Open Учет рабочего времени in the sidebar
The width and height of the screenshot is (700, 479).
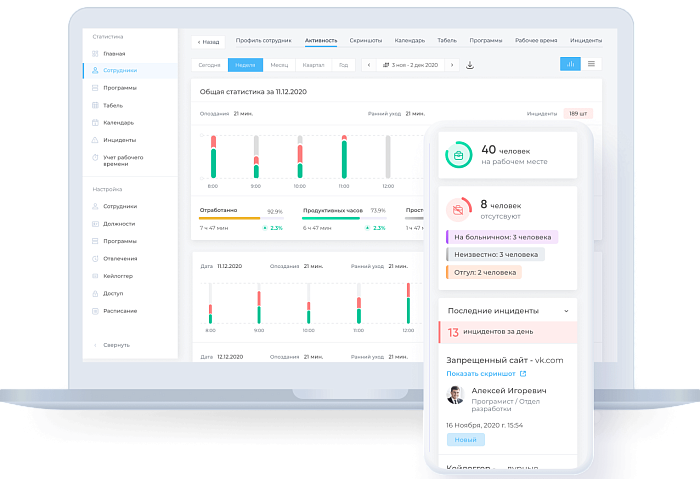(123, 162)
